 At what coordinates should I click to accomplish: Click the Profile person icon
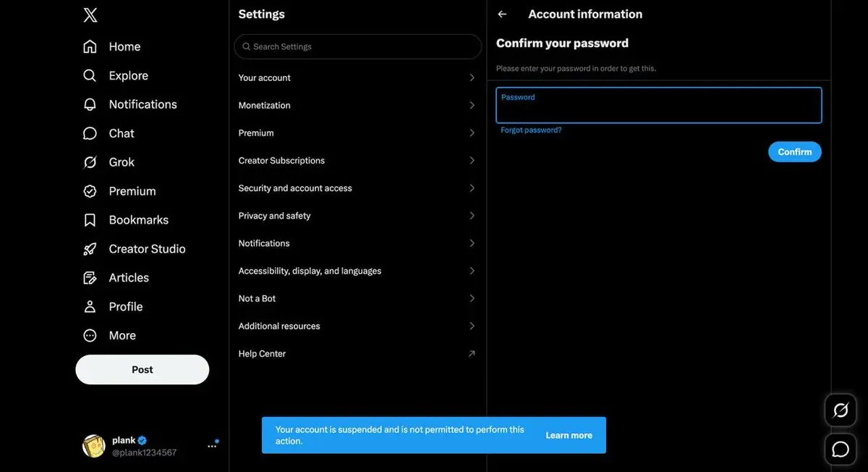pos(90,307)
